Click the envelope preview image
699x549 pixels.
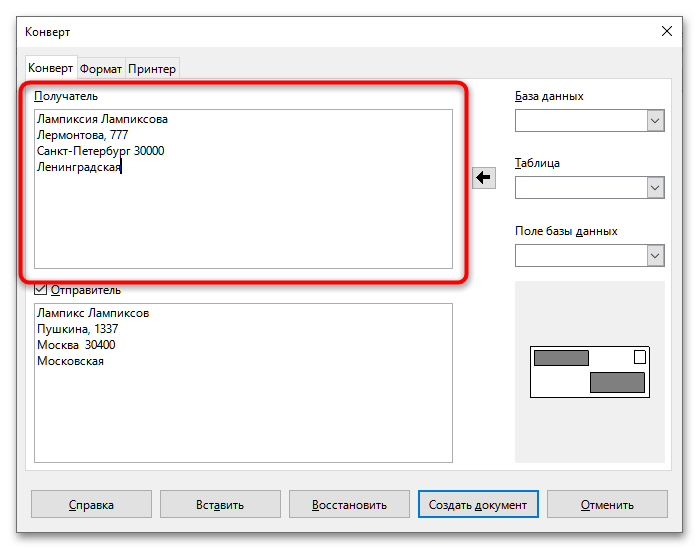point(589,370)
